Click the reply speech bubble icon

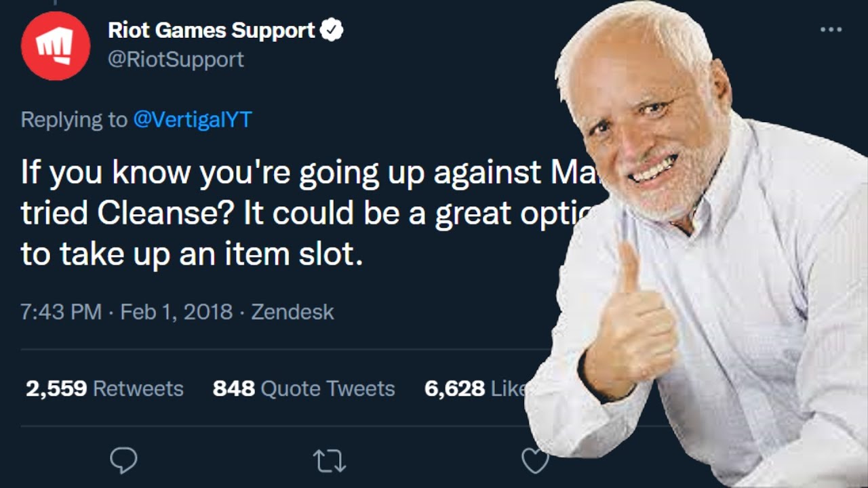coord(123,461)
